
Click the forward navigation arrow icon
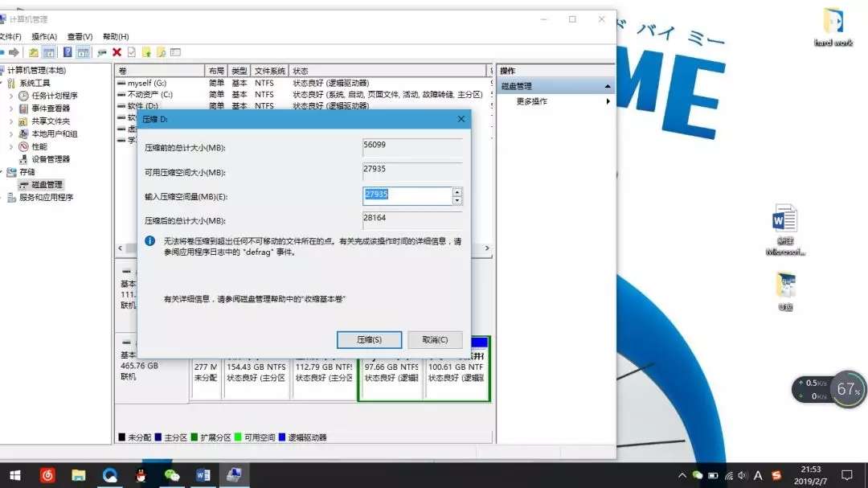[x=14, y=52]
